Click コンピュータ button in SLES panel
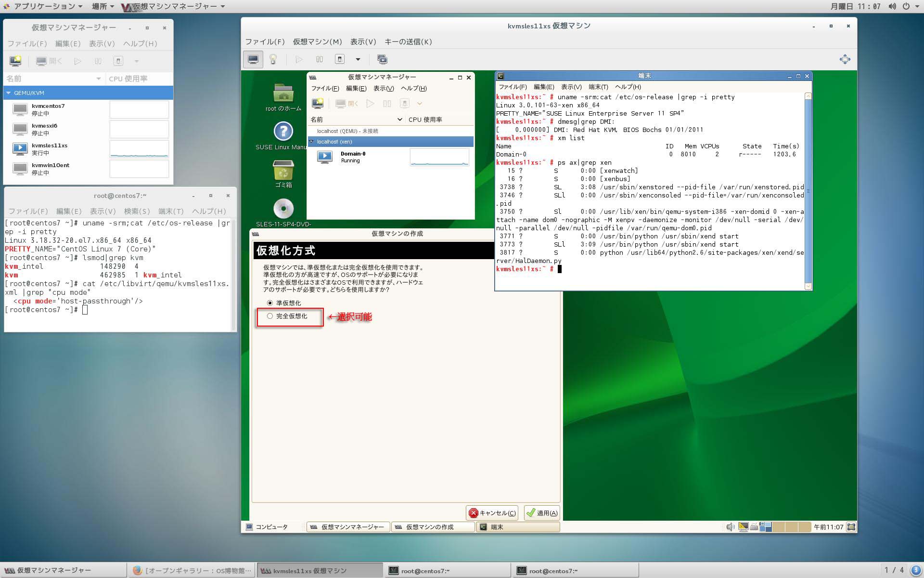This screenshot has width=924, height=578. (267, 527)
